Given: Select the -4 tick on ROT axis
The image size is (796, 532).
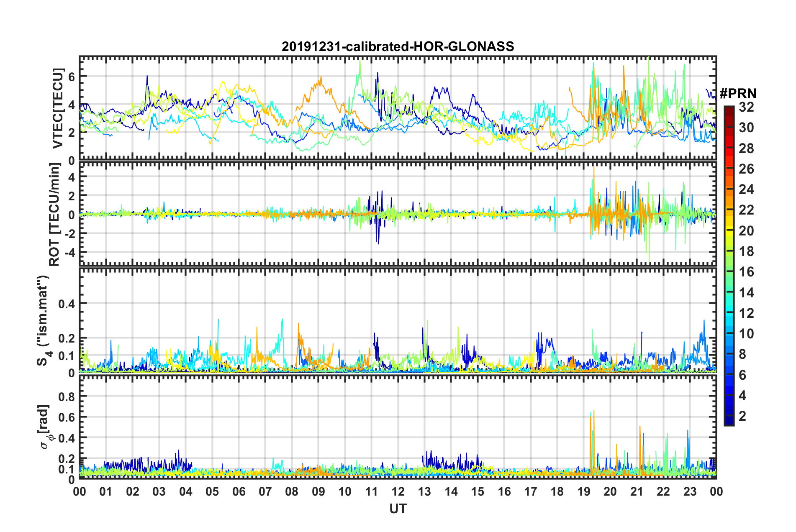Looking at the screenshot, I should 69,252.
